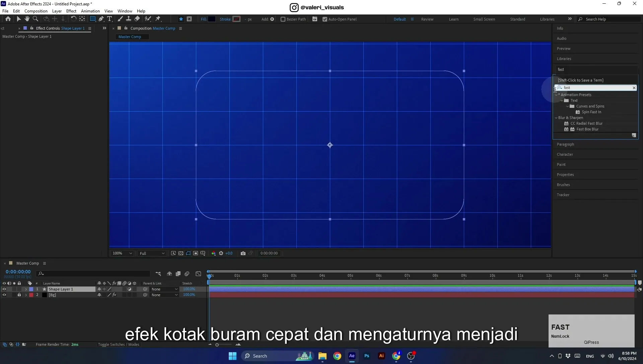Open Photoshop from the taskbar
The image size is (643, 364).
367,356
